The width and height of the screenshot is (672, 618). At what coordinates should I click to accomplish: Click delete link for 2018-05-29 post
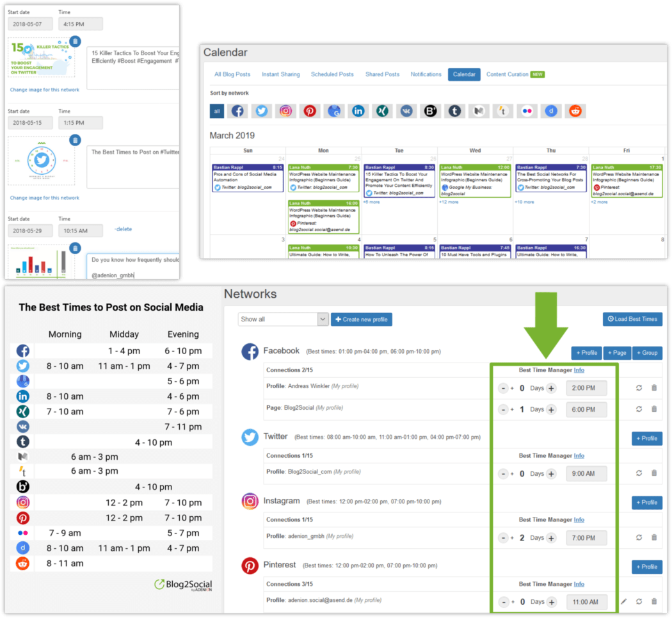pyautogui.click(x=123, y=229)
